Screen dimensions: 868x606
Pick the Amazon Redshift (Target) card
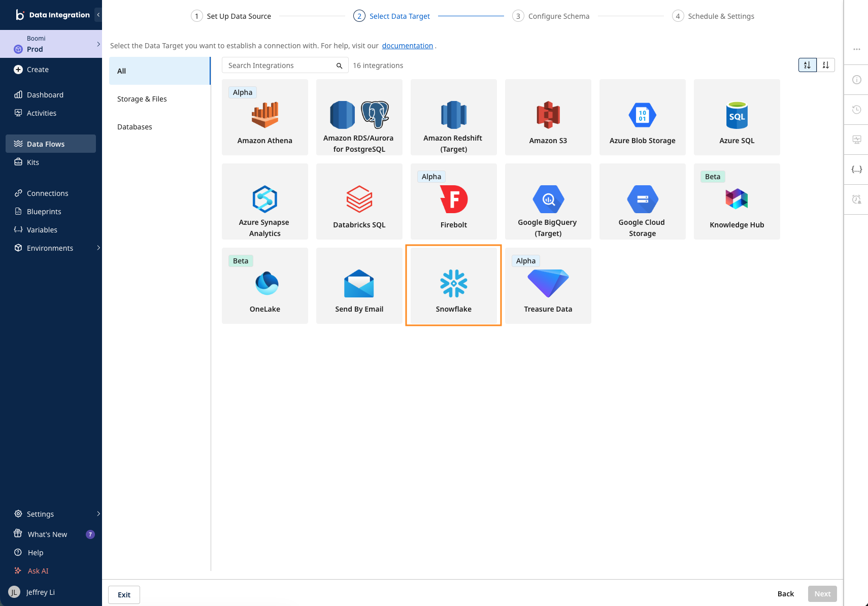pyautogui.click(x=453, y=117)
